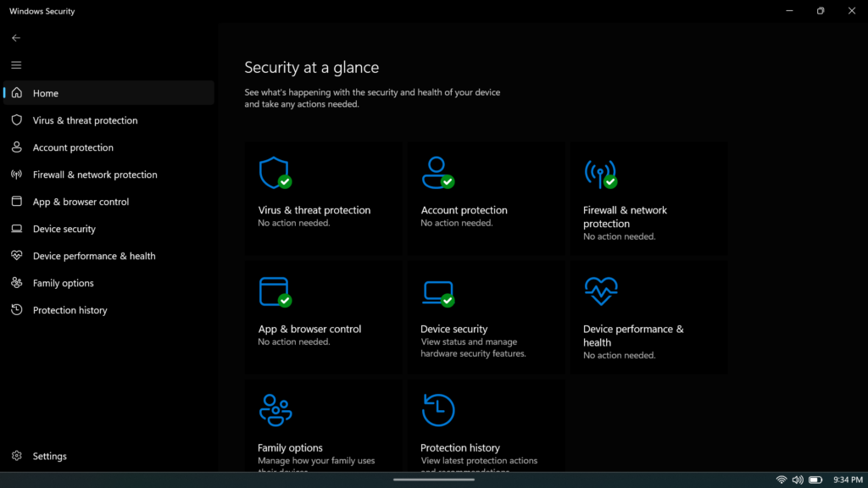Viewport: 868px width, 488px height.
Task: Click the Device security tile title
Action: (454, 330)
